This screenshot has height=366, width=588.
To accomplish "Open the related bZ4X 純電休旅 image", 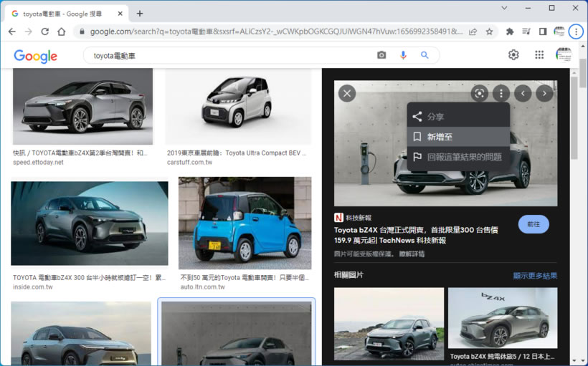I will pyautogui.click(x=503, y=318).
